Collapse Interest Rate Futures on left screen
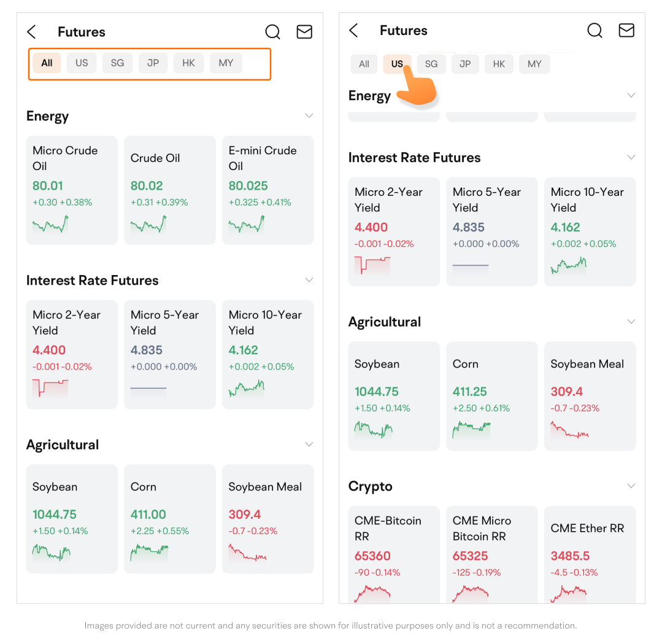 pos(309,281)
